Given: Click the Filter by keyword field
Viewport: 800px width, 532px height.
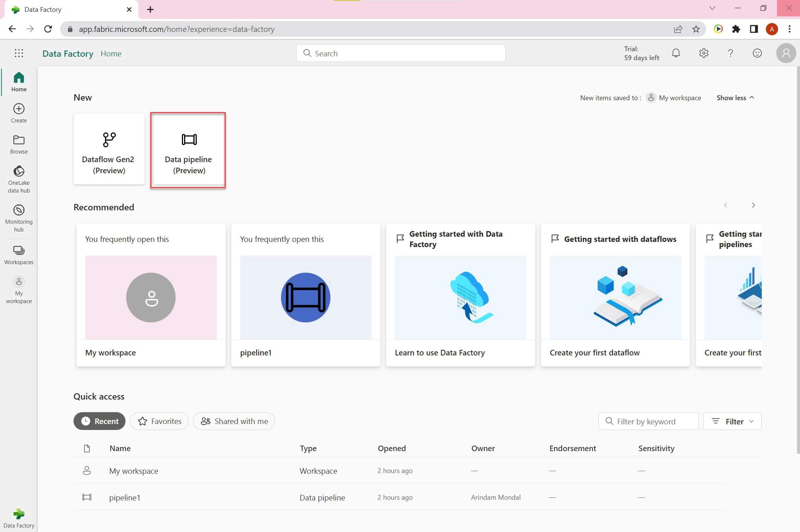Looking at the screenshot, I should (x=648, y=421).
